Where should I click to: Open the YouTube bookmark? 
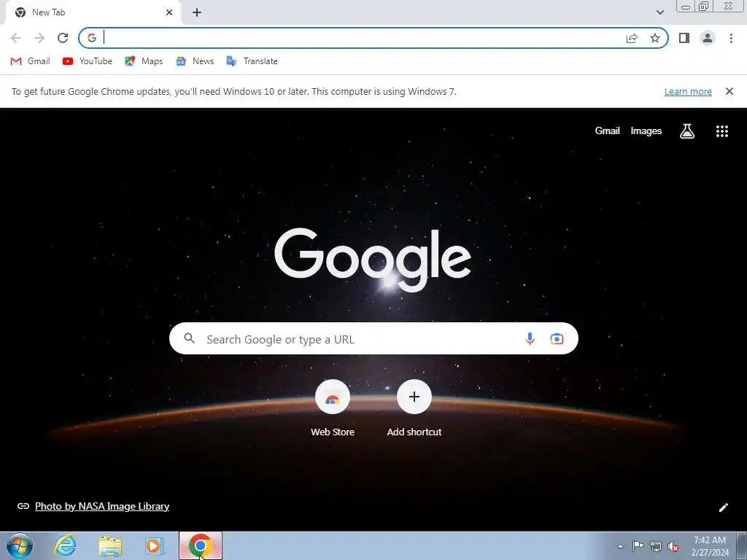coord(88,61)
